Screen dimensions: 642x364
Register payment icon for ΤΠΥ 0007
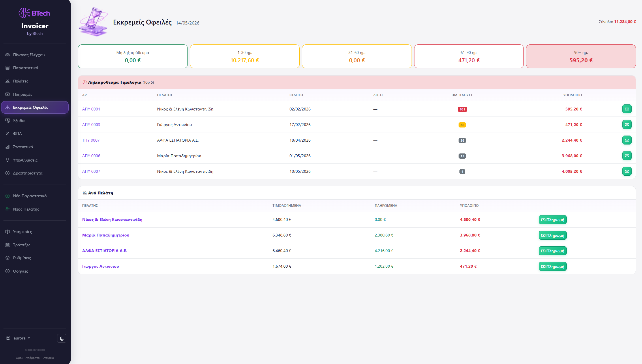[x=627, y=140]
